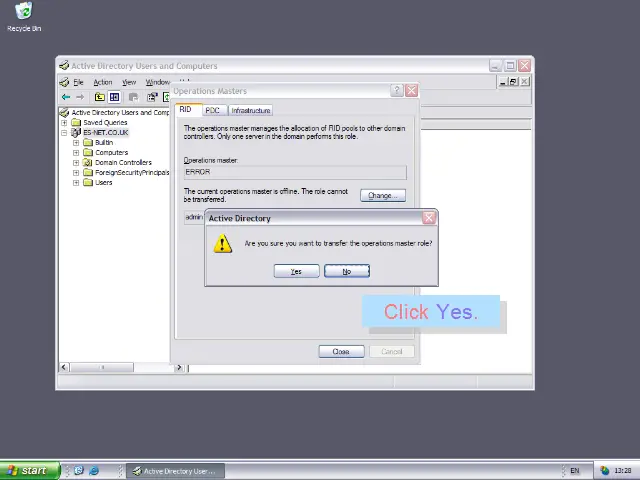Click the tree pane horizontal scrollbar thumb

pyautogui.click(x=102, y=367)
